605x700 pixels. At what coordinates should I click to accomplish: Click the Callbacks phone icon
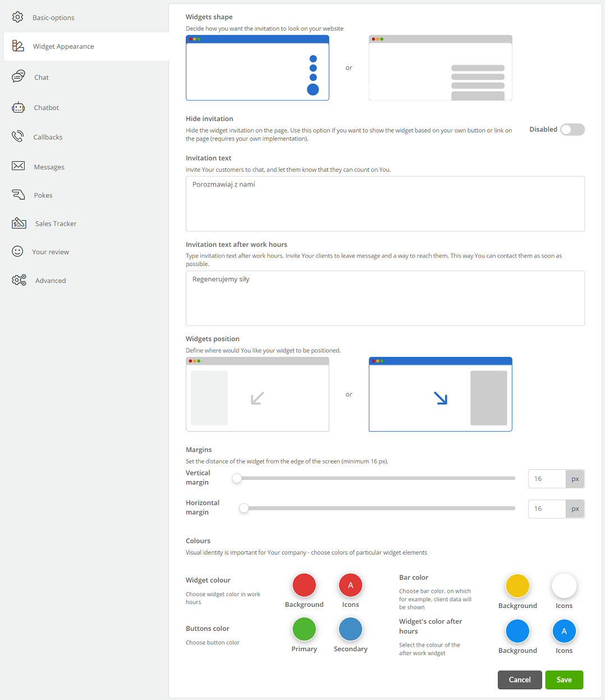pyautogui.click(x=18, y=136)
